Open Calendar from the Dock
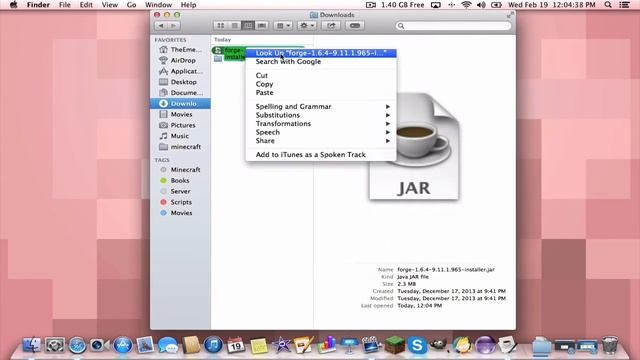Image resolution: width=640 pixels, height=360 pixels. pyautogui.click(x=236, y=345)
